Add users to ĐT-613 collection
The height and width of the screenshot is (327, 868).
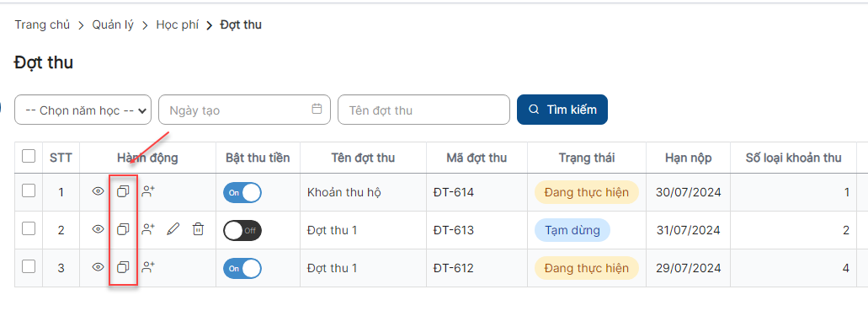tap(148, 229)
